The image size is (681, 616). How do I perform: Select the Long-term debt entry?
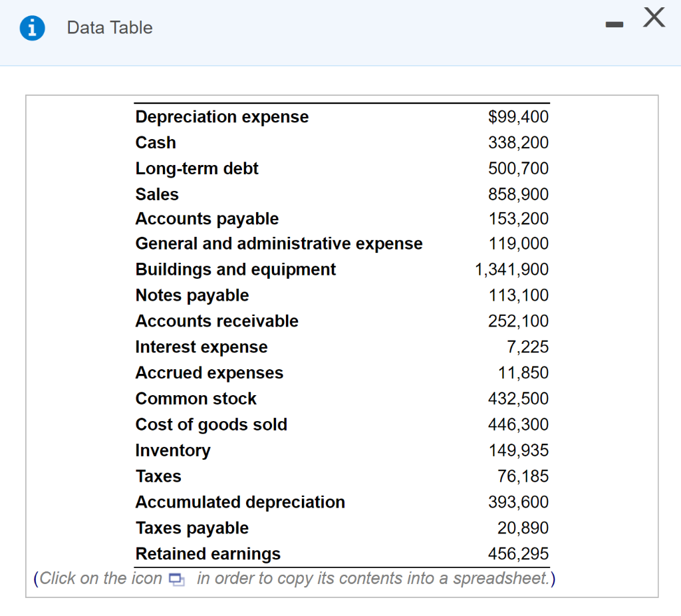point(197,168)
